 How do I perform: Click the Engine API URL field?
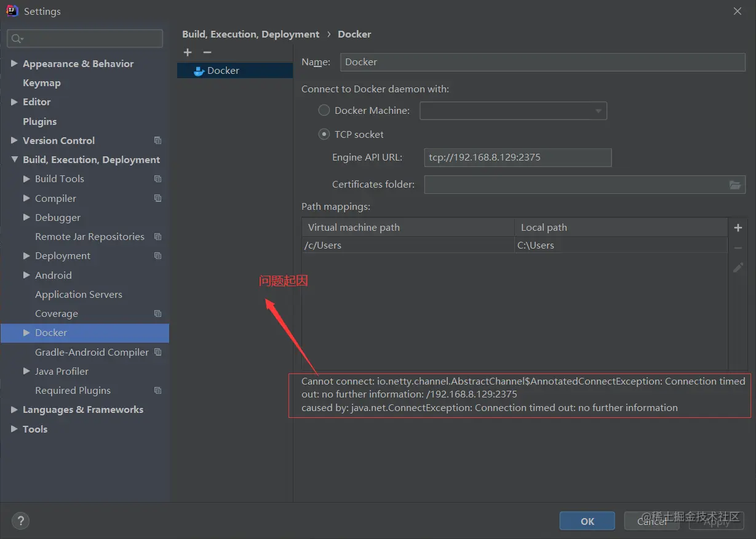(x=518, y=158)
